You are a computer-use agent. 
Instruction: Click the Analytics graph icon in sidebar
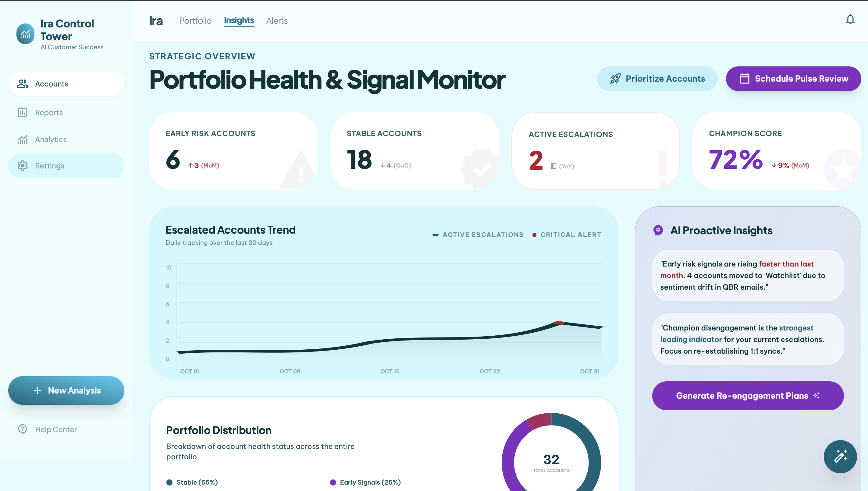click(23, 139)
